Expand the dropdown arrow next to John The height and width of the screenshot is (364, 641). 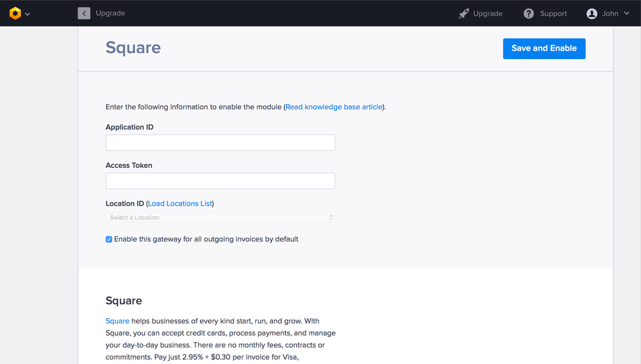[x=626, y=14]
